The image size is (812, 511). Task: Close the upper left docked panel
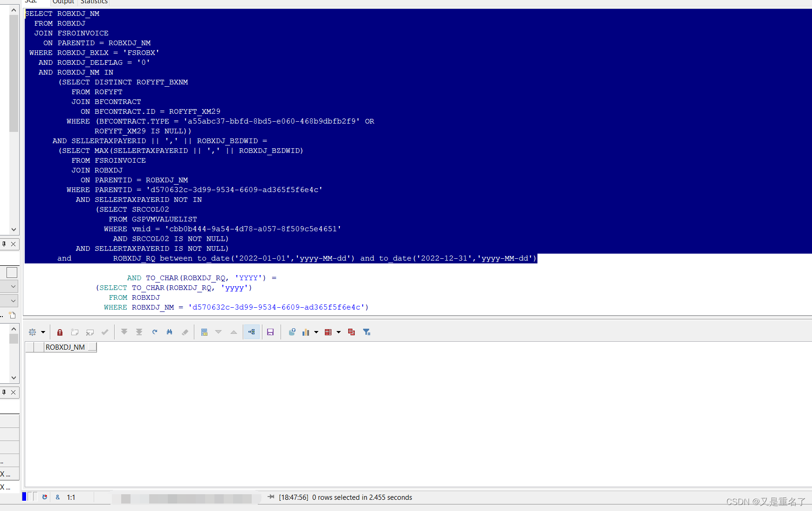(x=14, y=244)
